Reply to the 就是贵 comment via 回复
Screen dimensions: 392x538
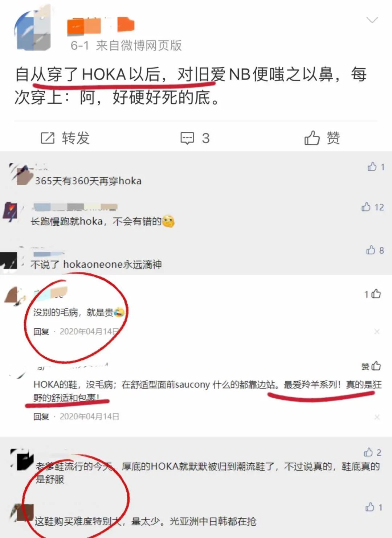click(x=41, y=332)
